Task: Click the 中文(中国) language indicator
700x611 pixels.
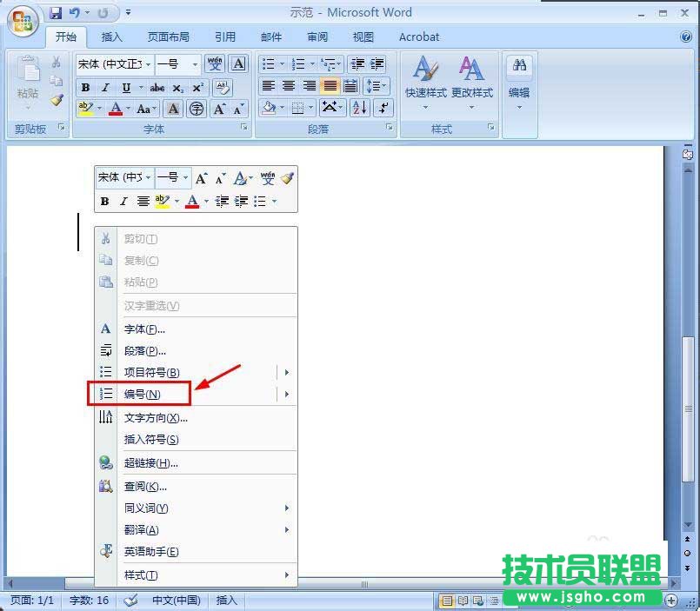Action: [x=177, y=601]
